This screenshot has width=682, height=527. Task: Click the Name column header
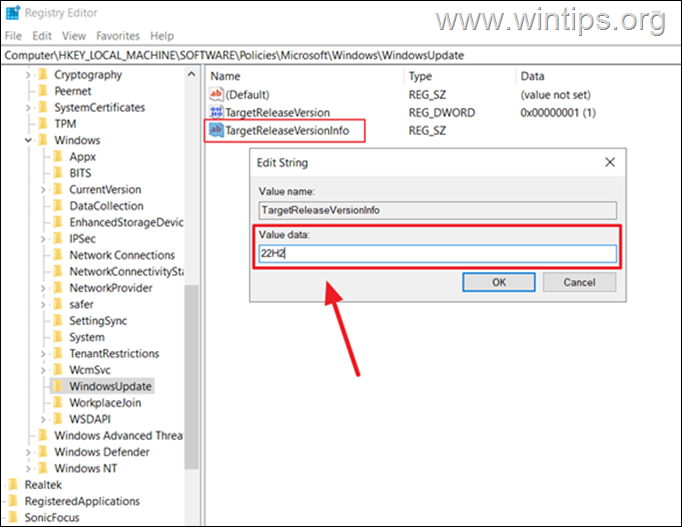[225, 76]
